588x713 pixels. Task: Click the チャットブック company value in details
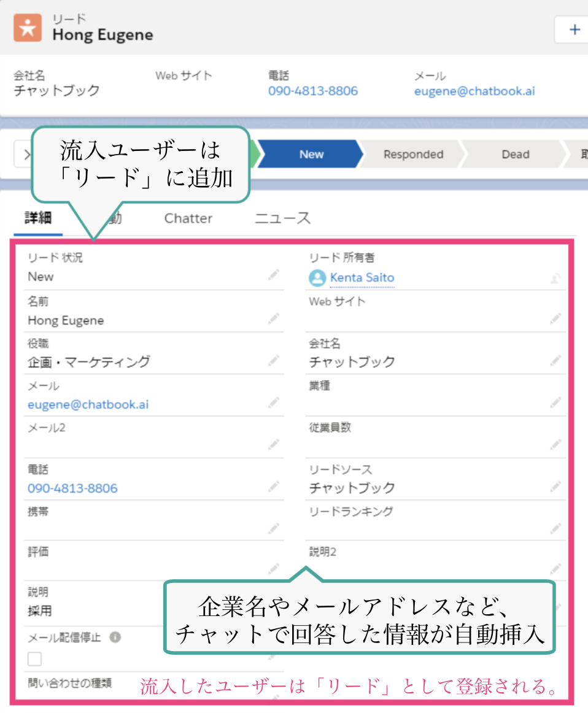click(x=352, y=362)
